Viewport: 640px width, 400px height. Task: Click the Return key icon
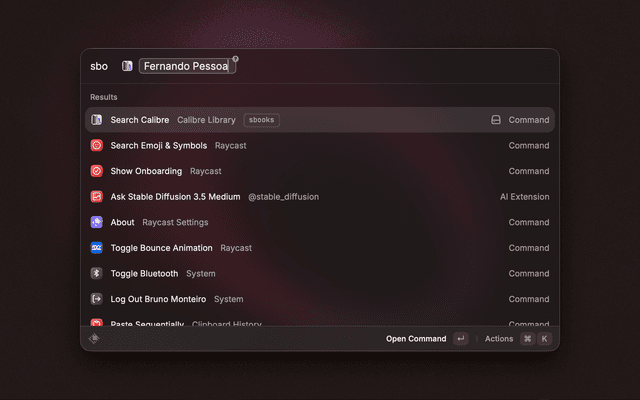[461, 339]
